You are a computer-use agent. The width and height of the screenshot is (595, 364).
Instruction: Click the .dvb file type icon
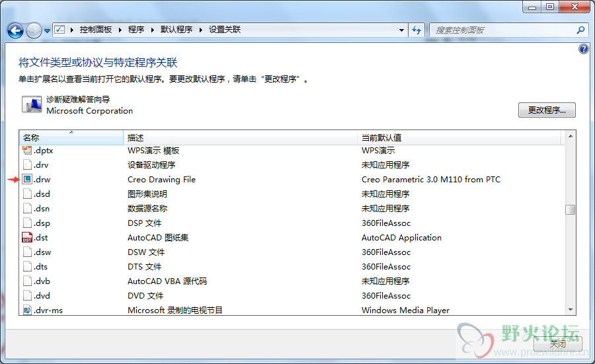tap(27, 281)
